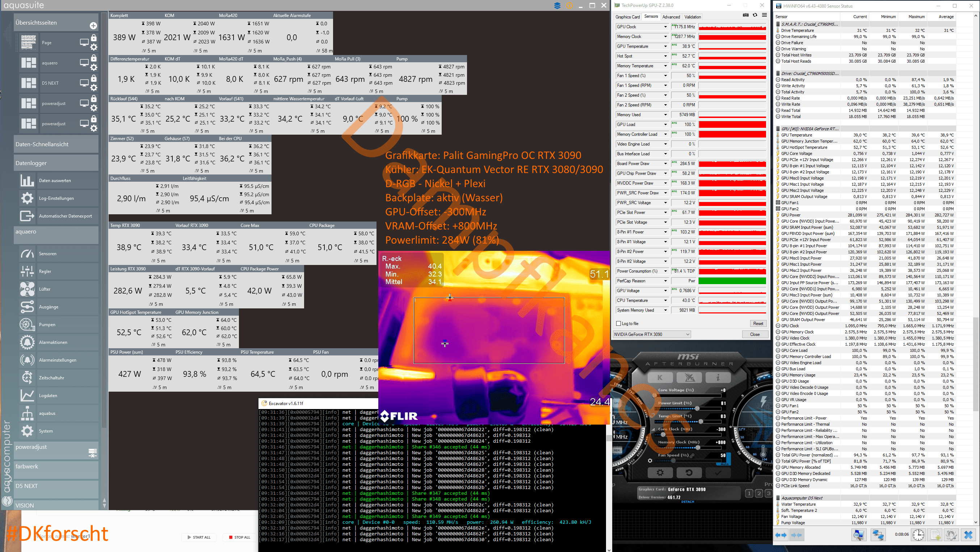
Task: Open Log-Einstellungen gear entry
Action: [58, 198]
